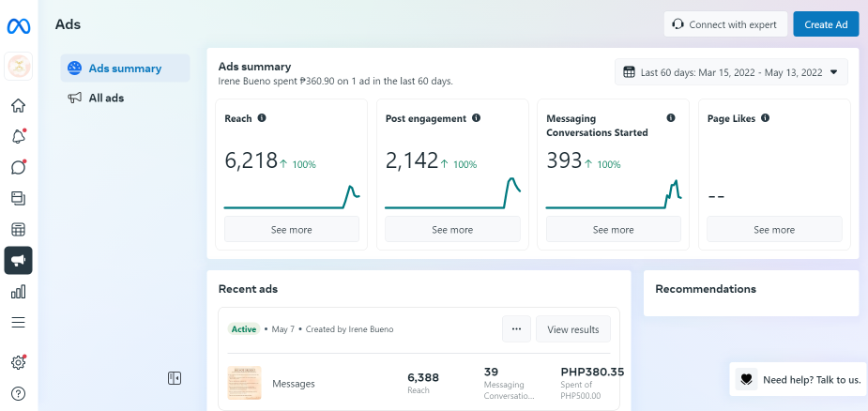The height and width of the screenshot is (411, 868).
Task: Click the Recommendations heading
Action: tap(706, 289)
